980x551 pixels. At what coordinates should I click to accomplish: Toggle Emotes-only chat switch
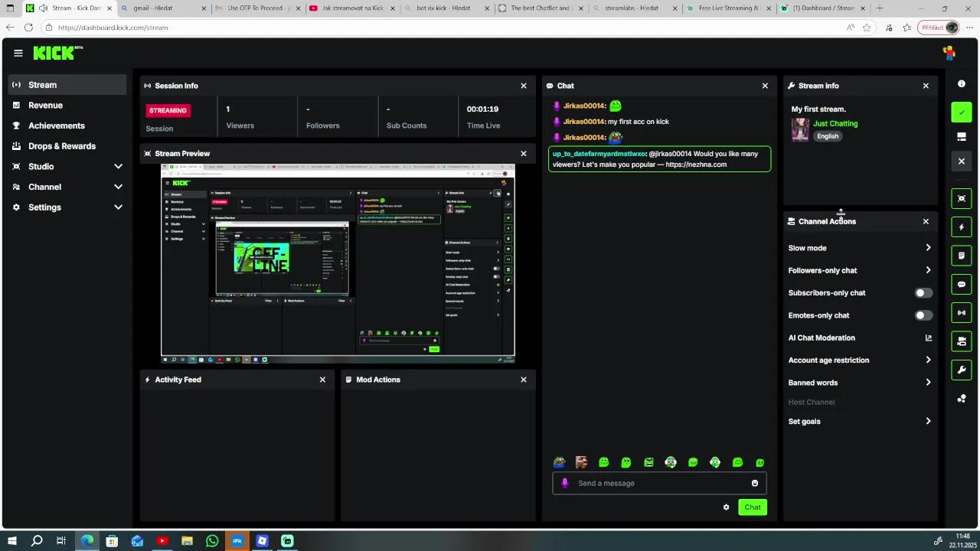click(x=923, y=315)
